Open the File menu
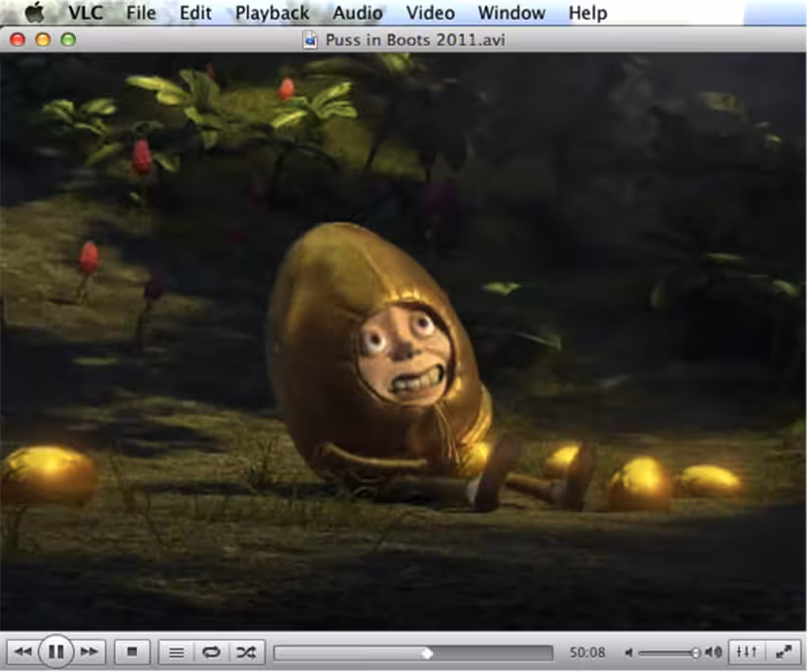807x672 pixels. coord(141,12)
